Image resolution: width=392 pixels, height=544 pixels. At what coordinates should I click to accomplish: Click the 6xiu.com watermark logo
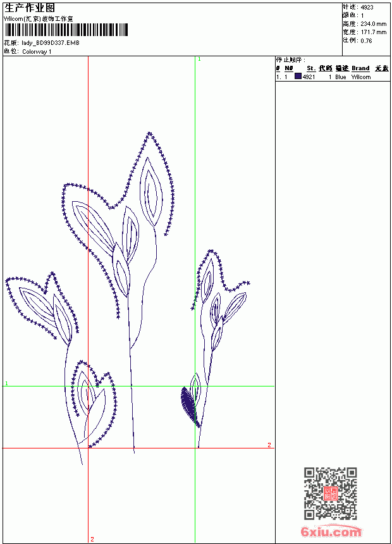[331, 531]
